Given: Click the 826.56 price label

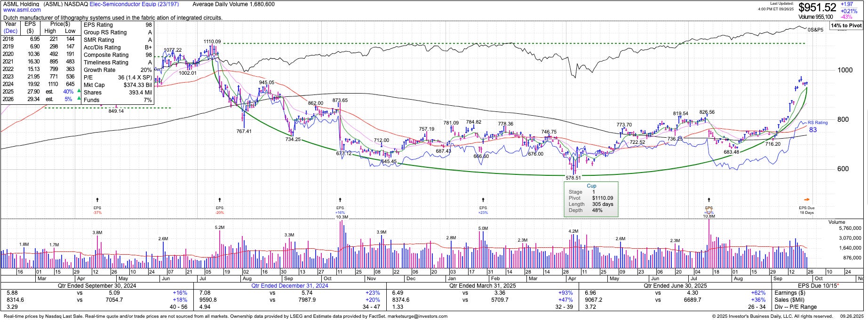Looking at the screenshot, I should [x=707, y=112].
